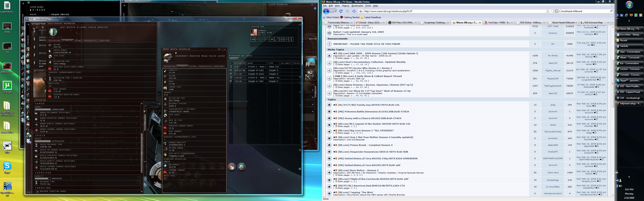The image size is (644, 201).
Task: Click the arrow above Mega Pulse Laser name
Action: (x=176, y=53)
